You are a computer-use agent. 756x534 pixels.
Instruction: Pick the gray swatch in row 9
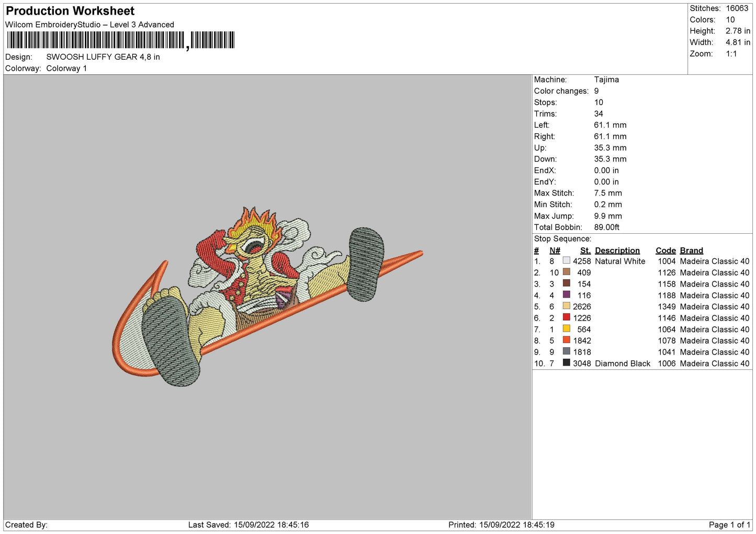[566, 351]
